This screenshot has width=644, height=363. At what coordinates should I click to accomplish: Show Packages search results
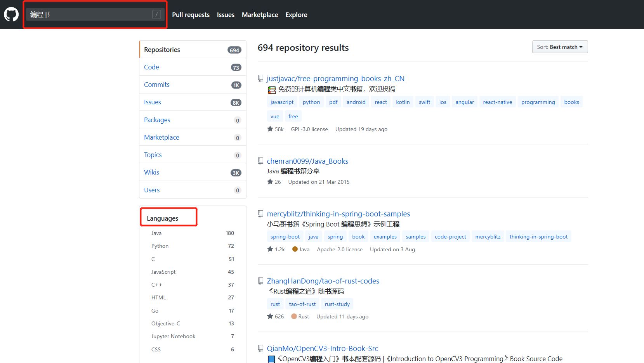[x=193, y=120]
